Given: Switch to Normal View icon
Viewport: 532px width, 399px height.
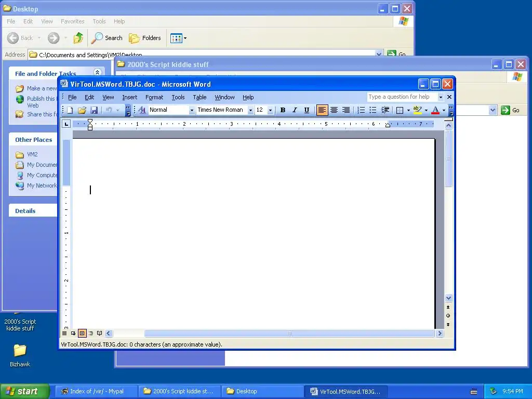Looking at the screenshot, I should point(64,333).
